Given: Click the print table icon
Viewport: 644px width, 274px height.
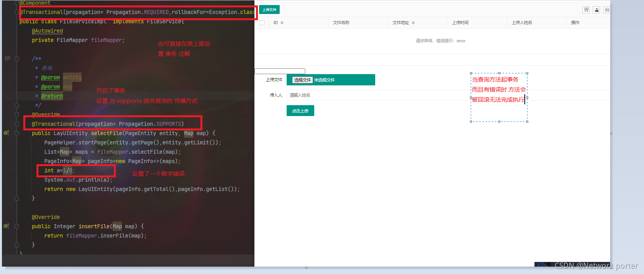Looking at the screenshot, I should 607,10.
